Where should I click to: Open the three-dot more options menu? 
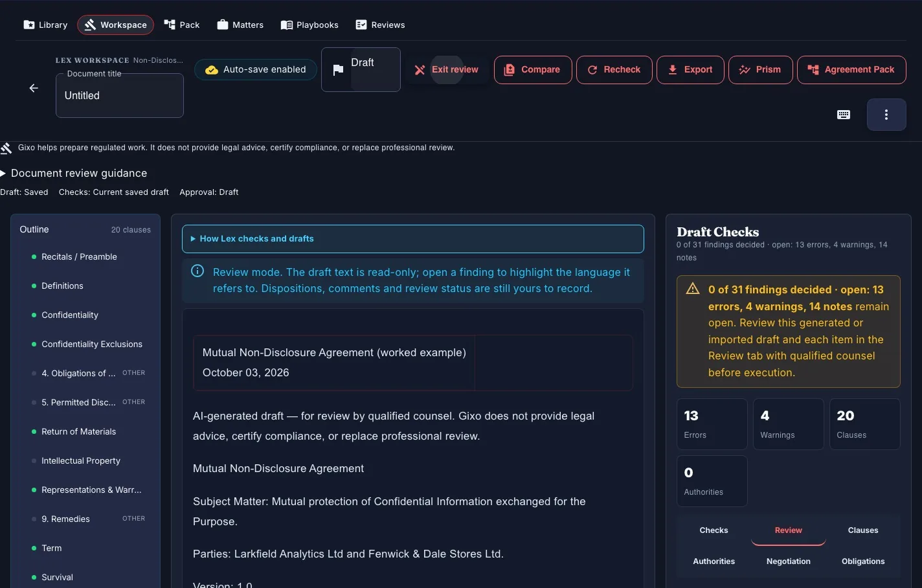[886, 115]
